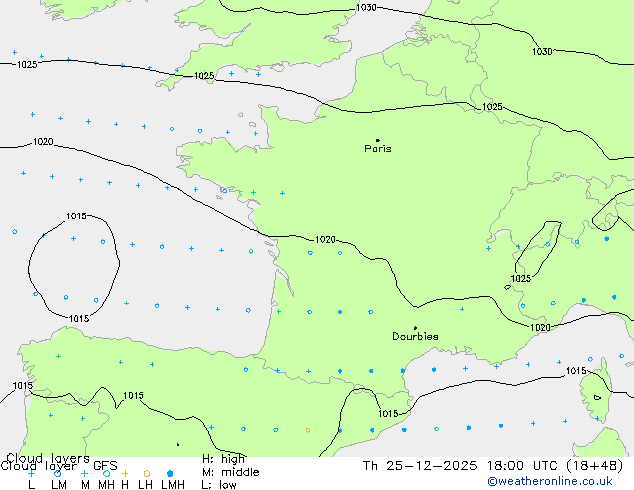This screenshot has height=490, width=634.
Task: Click the 1030 isobar label over Germany
Action: tap(542, 52)
